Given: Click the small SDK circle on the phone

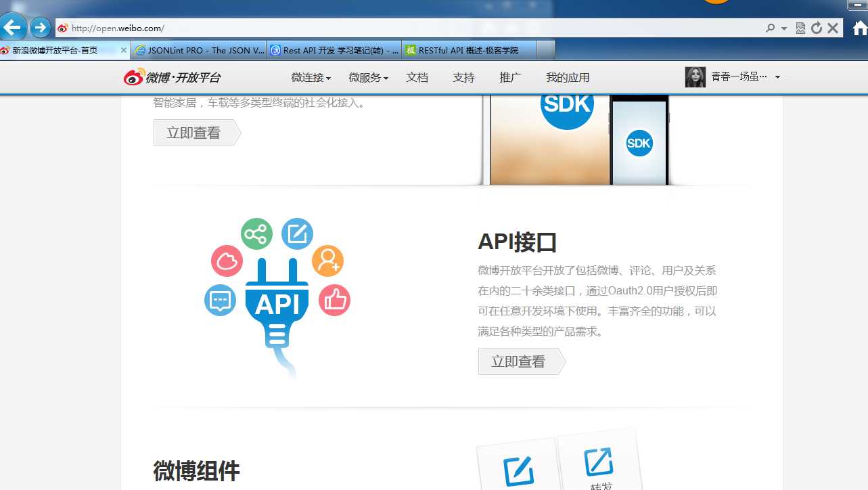Looking at the screenshot, I should tap(639, 143).
